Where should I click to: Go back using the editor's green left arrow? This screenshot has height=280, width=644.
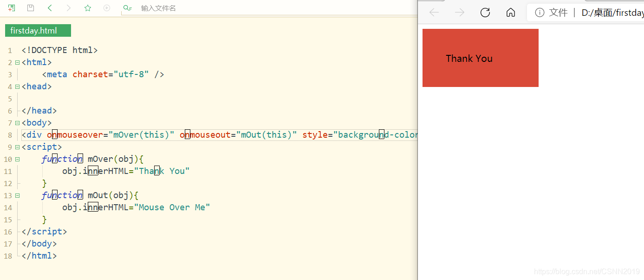coord(50,8)
